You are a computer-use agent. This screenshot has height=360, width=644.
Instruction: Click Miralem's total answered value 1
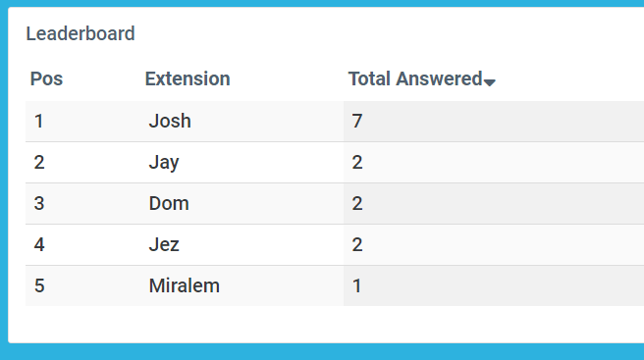[x=356, y=285]
